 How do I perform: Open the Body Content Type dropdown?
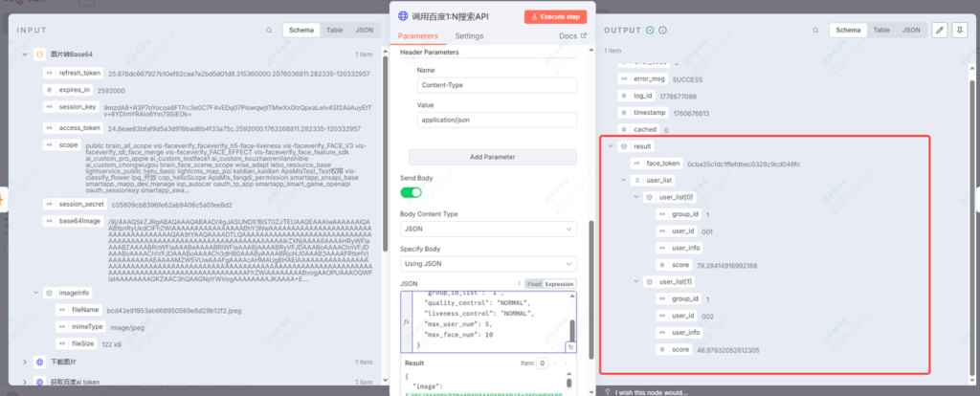pos(487,230)
